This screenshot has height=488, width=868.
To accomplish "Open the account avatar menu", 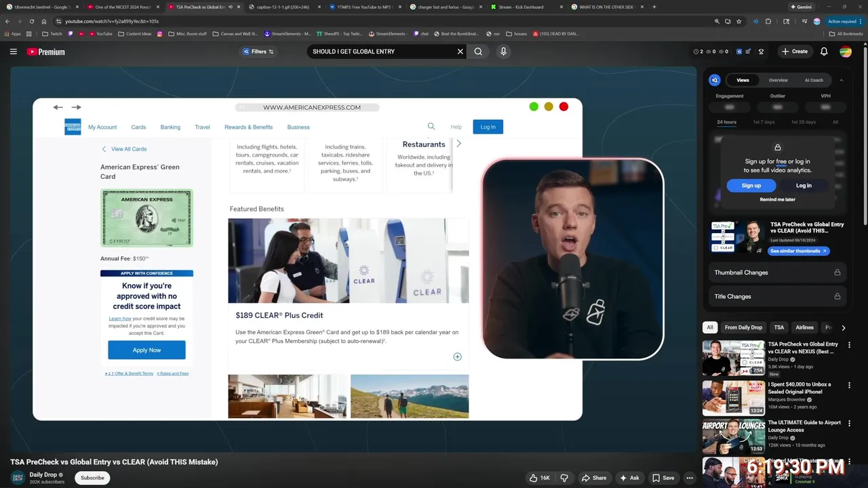I will tap(846, 52).
